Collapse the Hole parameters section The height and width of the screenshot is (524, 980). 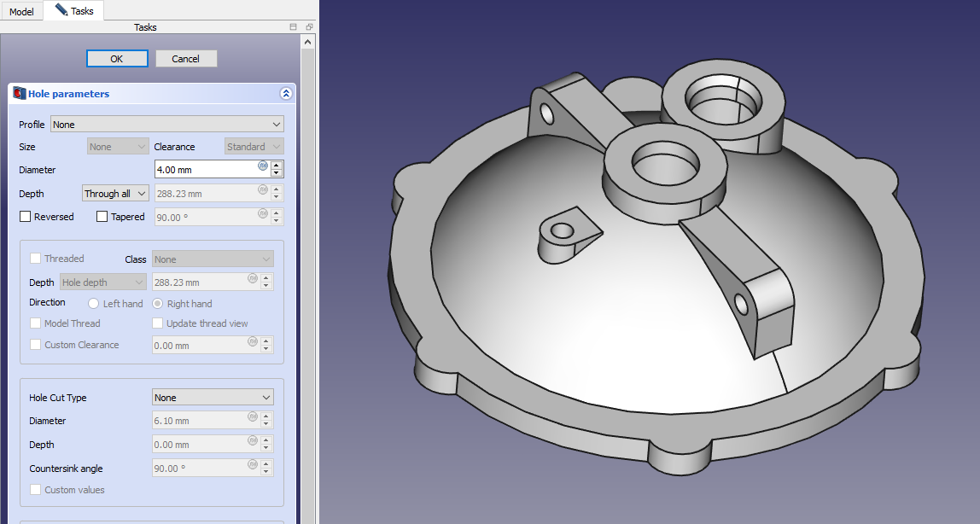coord(286,94)
